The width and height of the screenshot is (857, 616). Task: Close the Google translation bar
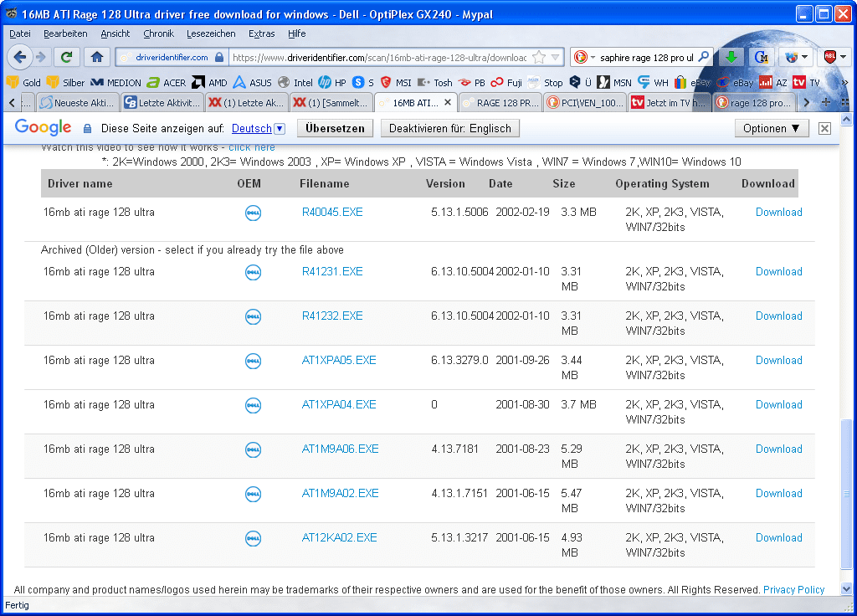click(824, 128)
